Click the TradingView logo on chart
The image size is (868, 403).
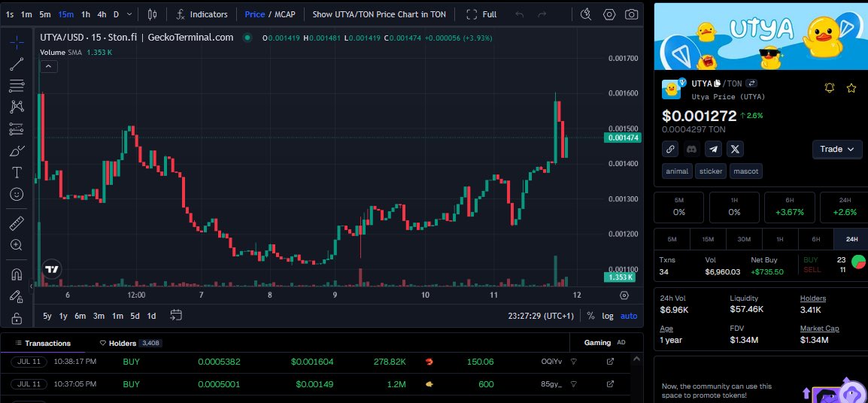[52, 270]
